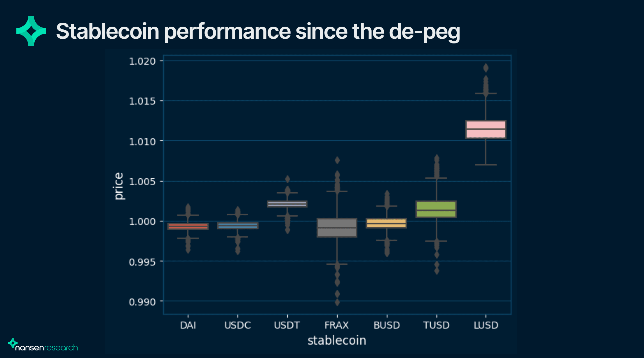
Task: Click the LUSD x-axis label
Action: tap(486, 325)
